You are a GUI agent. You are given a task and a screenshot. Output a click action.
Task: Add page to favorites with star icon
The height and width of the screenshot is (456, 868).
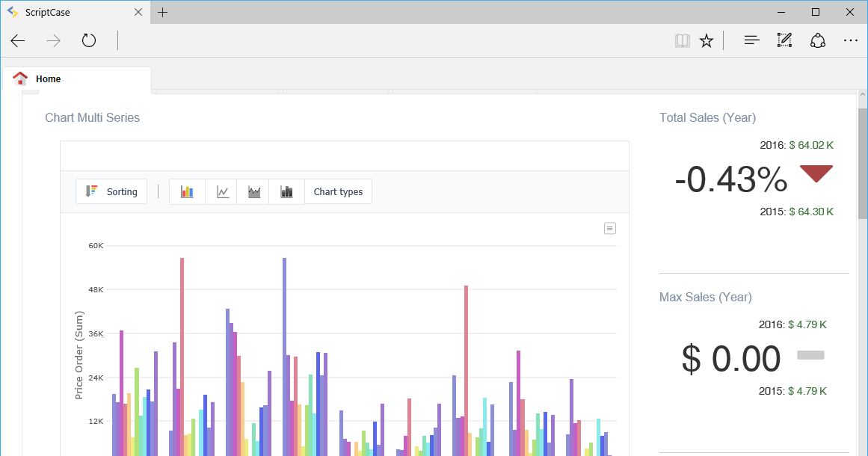(x=707, y=40)
